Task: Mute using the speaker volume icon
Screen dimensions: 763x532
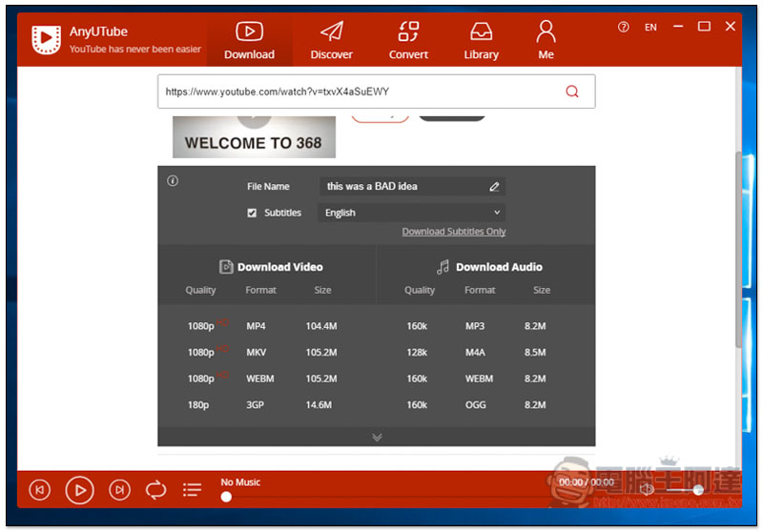Action: [x=647, y=489]
